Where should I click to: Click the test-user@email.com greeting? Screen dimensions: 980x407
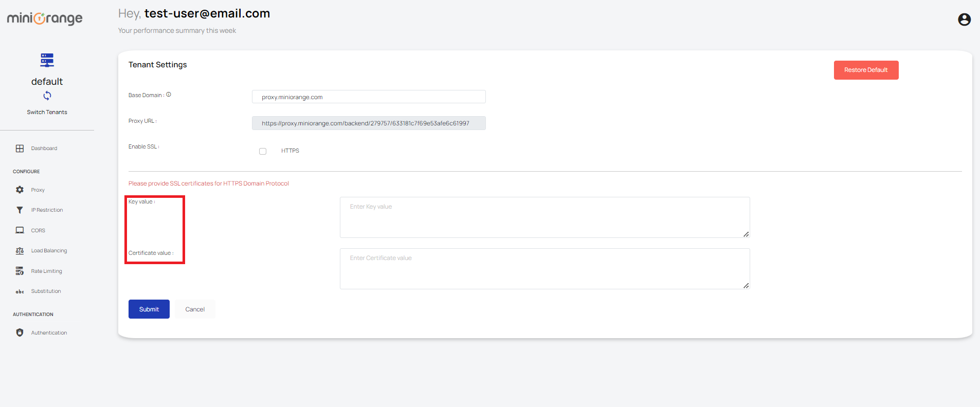point(207,13)
